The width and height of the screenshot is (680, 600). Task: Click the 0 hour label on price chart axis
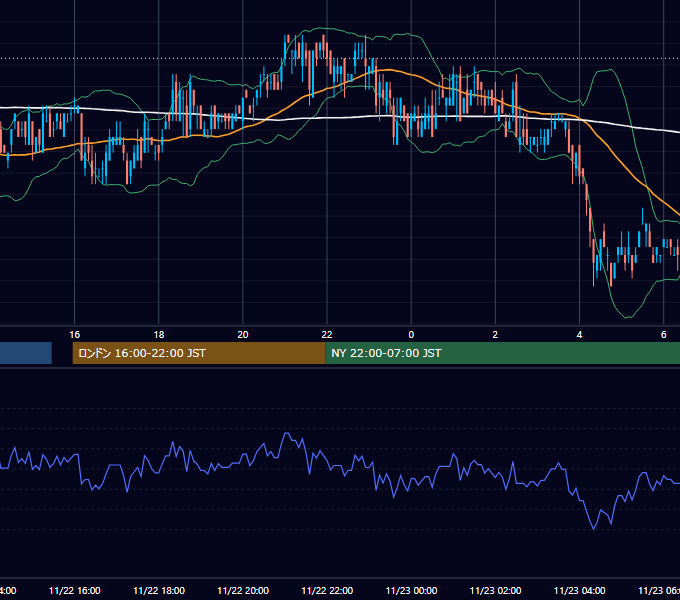(x=411, y=334)
